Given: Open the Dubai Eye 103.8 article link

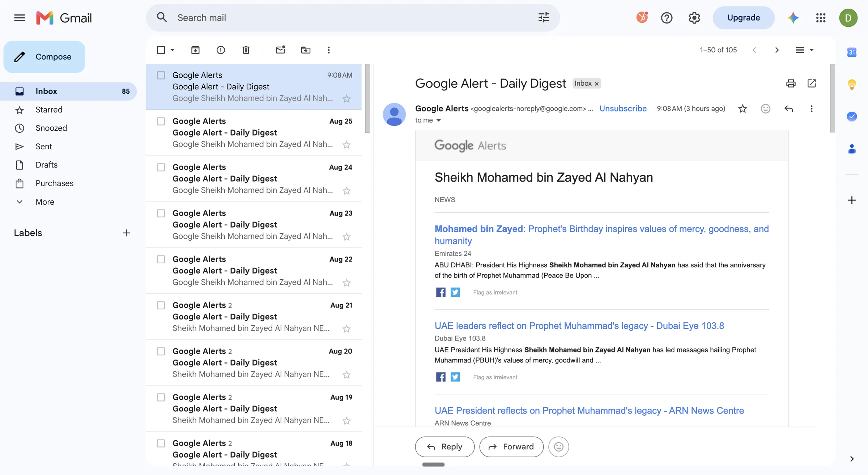Looking at the screenshot, I should (579, 326).
